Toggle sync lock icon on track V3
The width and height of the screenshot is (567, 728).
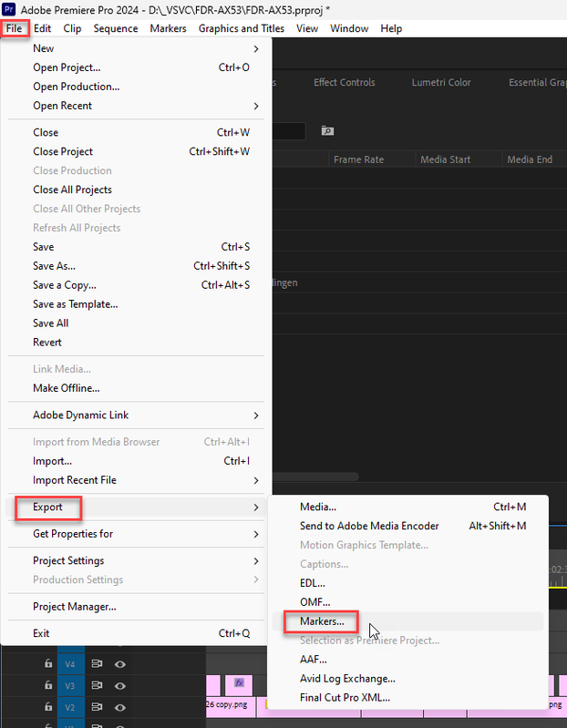97,686
